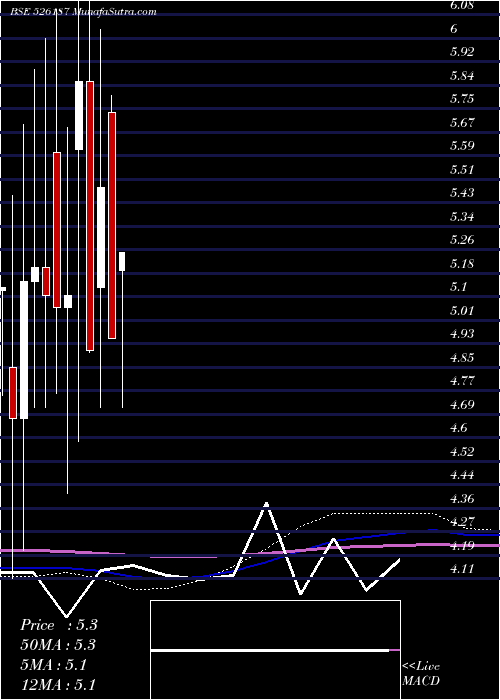Click the 5.01 axis value
Screen dimensions: 500x700
click(462, 310)
